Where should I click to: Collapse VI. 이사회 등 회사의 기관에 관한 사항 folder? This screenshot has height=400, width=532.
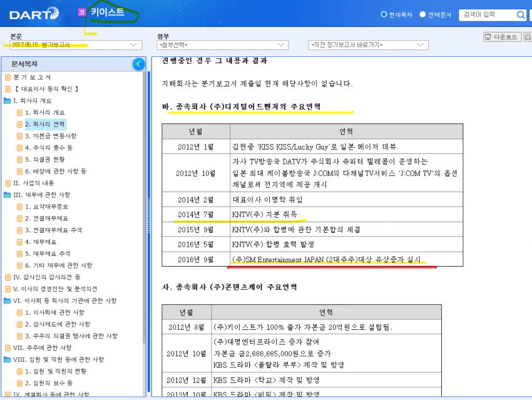click(8, 300)
